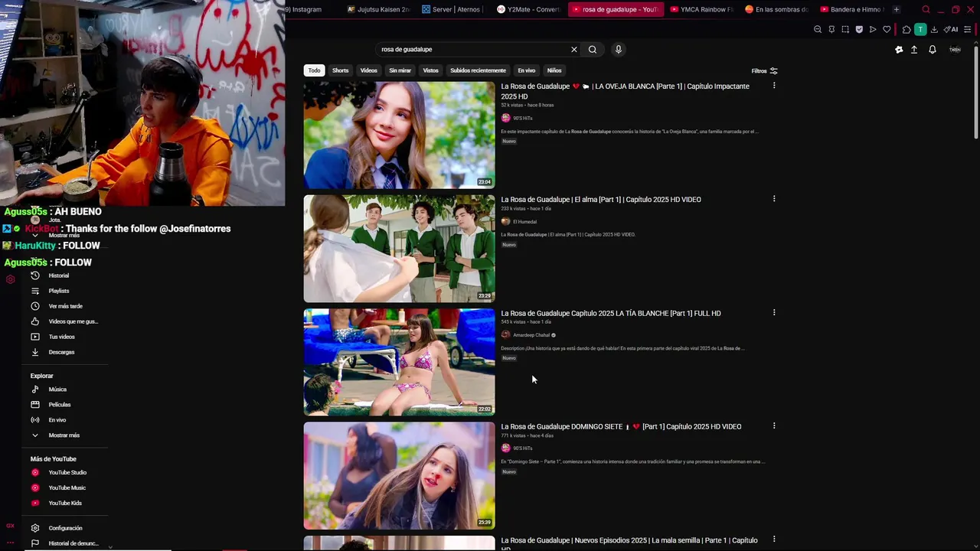Viewport: 980px width, 551px height.
Task: Expand Mostrar más under Explorar
Action: pos(64,435)
